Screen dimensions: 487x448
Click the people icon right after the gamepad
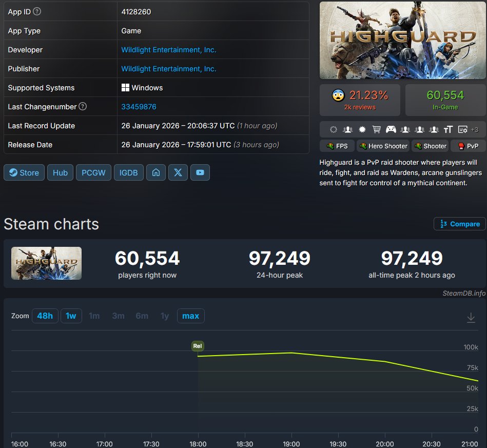pyautogui.click(x=405, y=129)
